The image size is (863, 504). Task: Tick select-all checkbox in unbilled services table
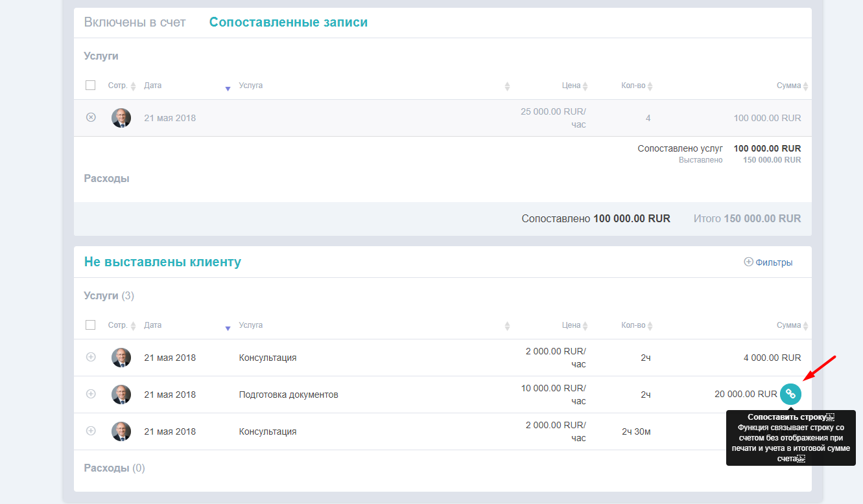tap(91, 325)
